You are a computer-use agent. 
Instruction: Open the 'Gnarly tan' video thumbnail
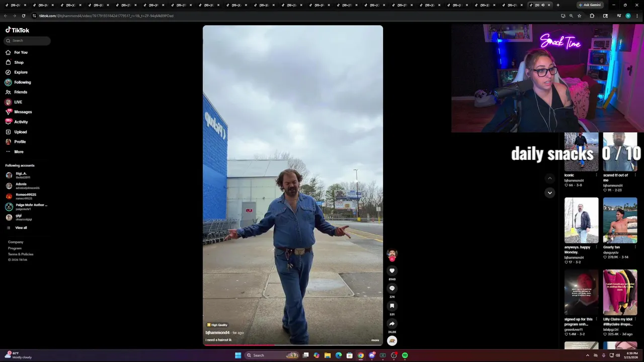(620, 220)
